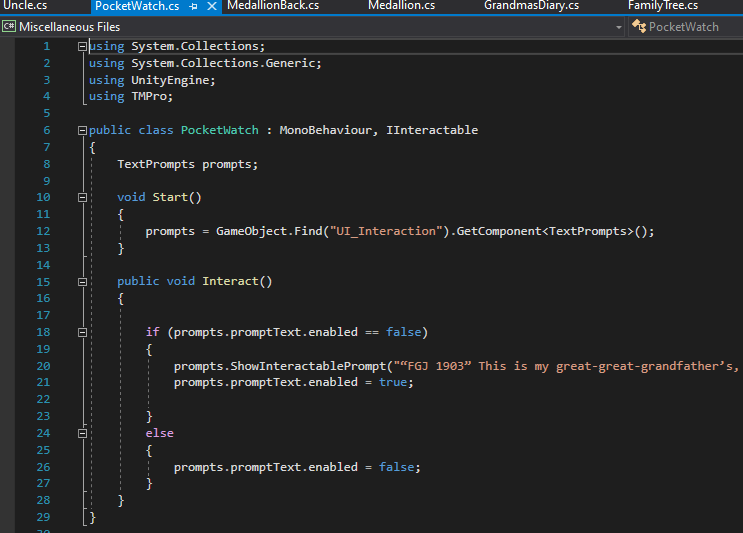Click System.Collections.Generic on line 2
The height and width of the screenshot is (533, 743).
[223, 63]
